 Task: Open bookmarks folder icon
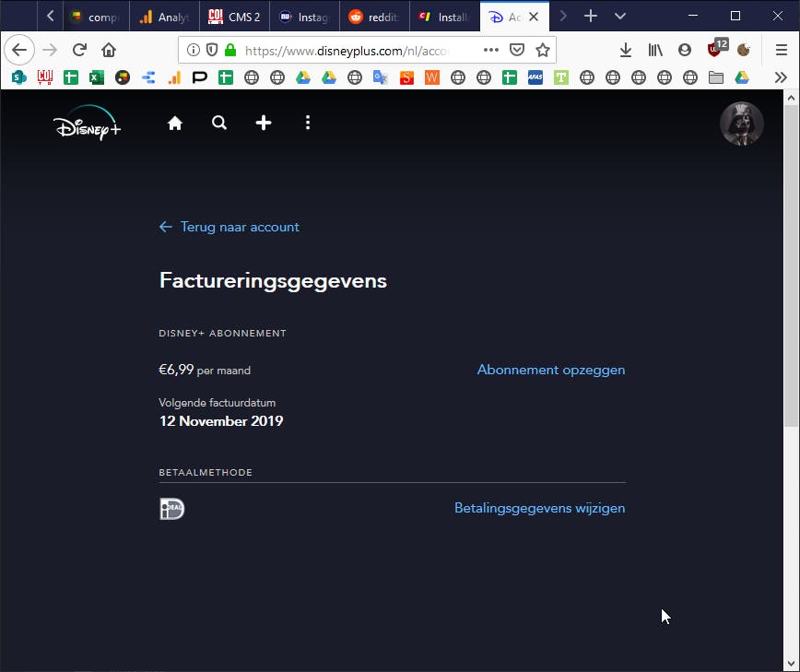(x=716, y=77)
